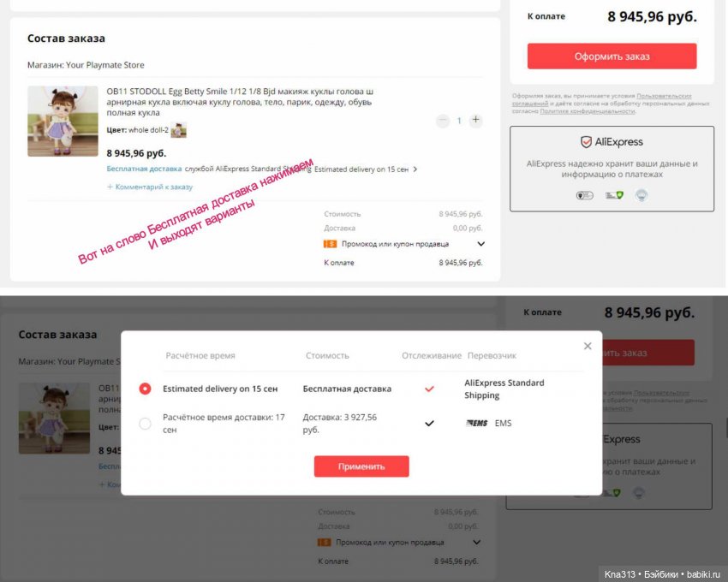Image resolution: width=728 pixels, height=582 pixels.
Task: Click the orange promo coupon icon
Action: tap(330, 244)
